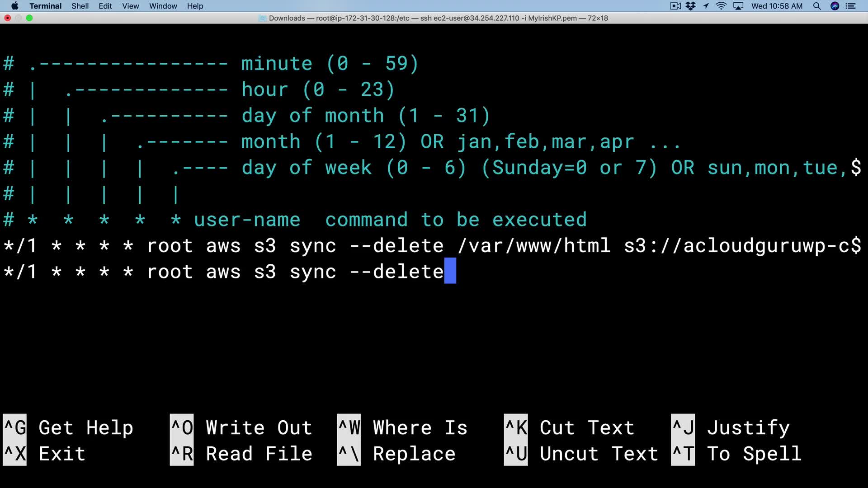Open the Terminal application menu

(x=45, y=6)
